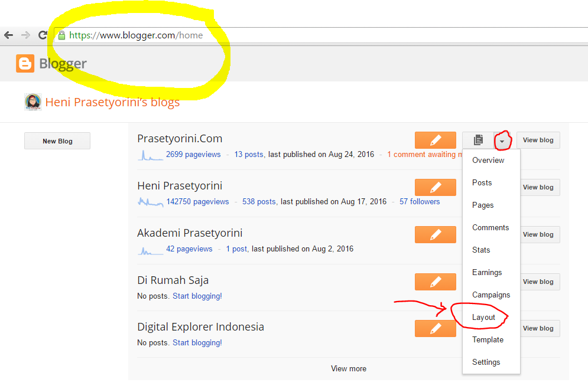
Task: Create new post for Heni Prasetyorini blog
Action: pyautogui.click(x=436, y=187)
